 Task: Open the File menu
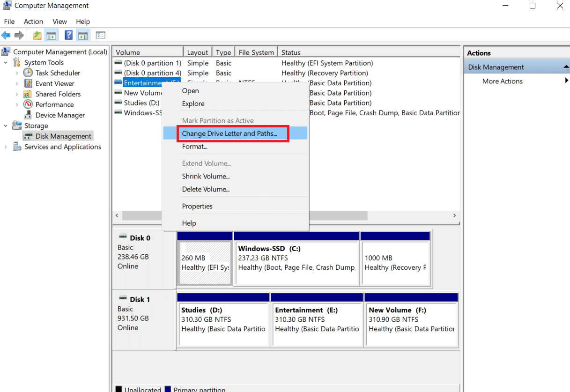[9, 22]
